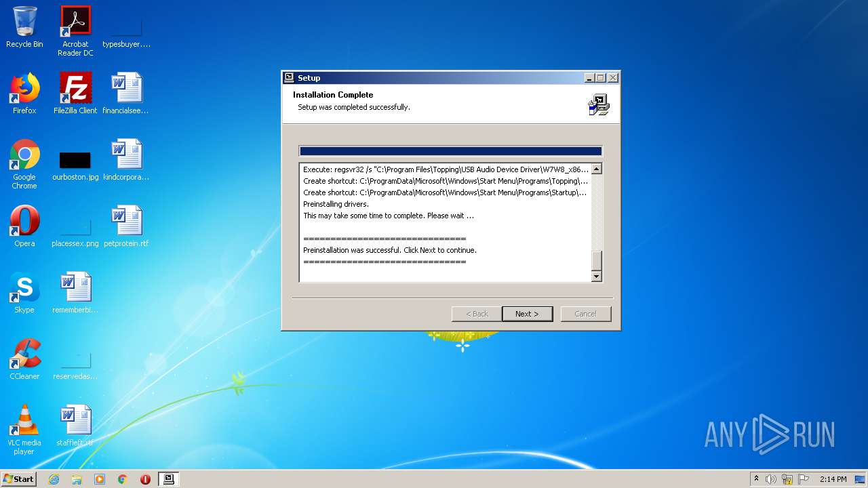Image resolution: width=868 pixels, height=488 pixels.
Task: Open Internet Explorer from taskbar
Action: coord(54,479)
